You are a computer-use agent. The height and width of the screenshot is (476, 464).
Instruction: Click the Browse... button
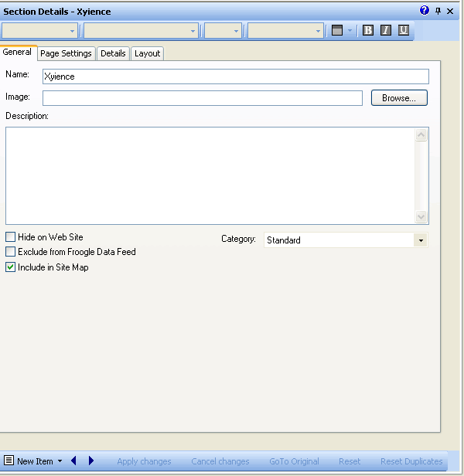point(399,98)
